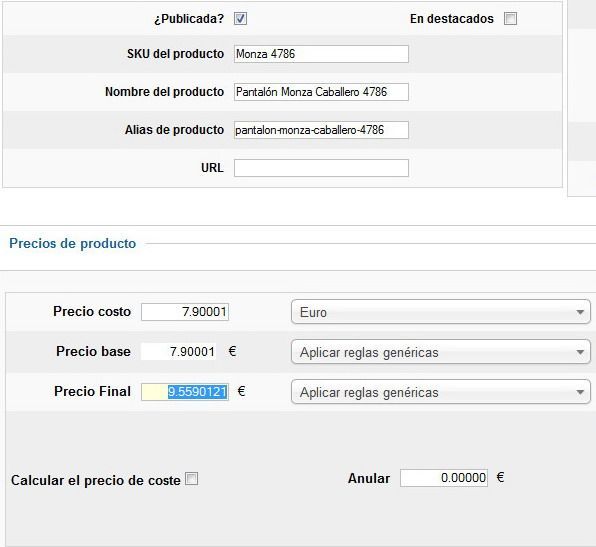Click the Calcular el precio de coste label

click(96, 480)
